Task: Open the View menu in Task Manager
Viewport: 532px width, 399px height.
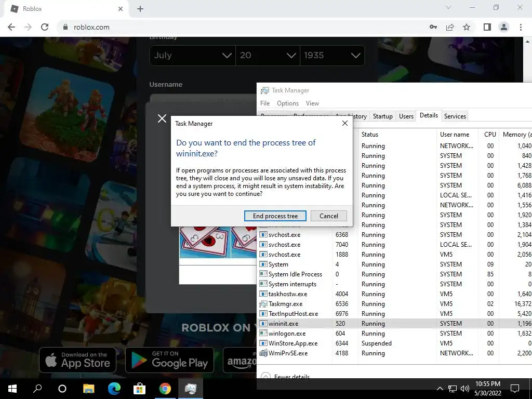Action: [x=312, y=103]
